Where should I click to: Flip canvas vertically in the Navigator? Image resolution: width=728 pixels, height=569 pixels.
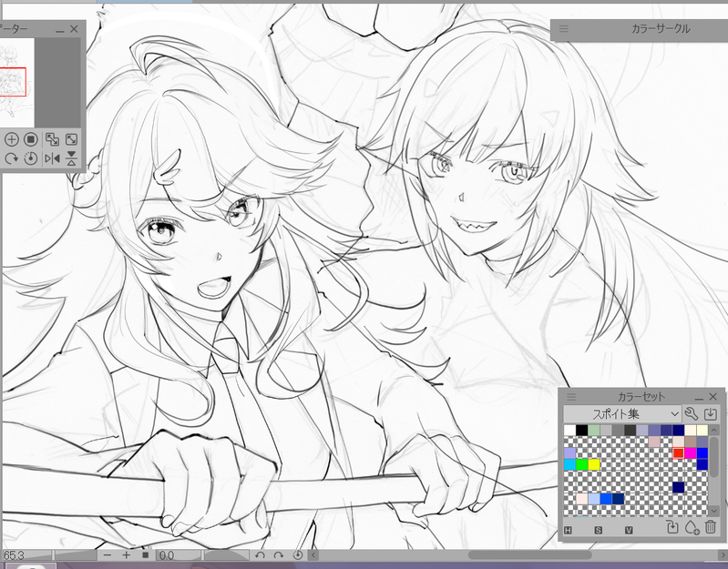71,158
